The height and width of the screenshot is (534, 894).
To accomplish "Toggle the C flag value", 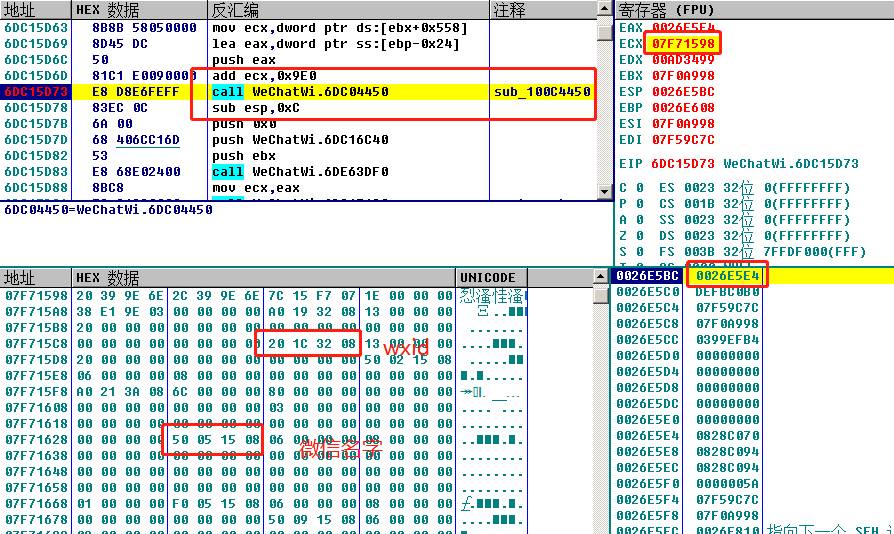I will coord(640,187).
